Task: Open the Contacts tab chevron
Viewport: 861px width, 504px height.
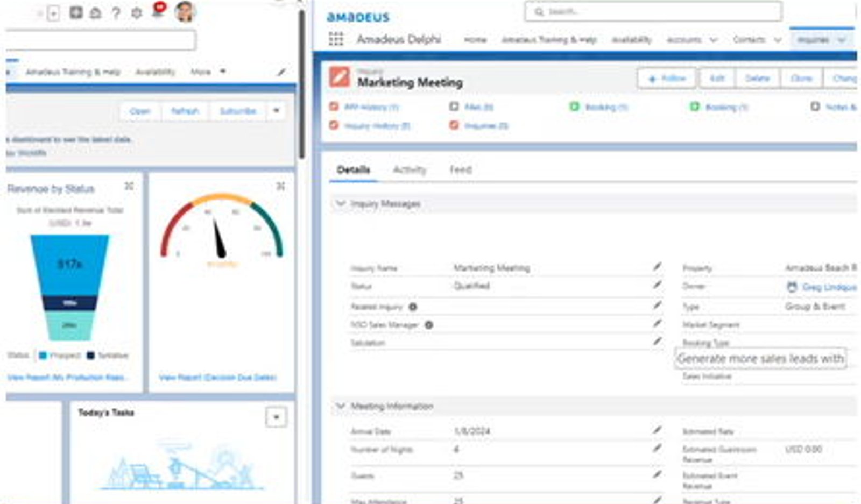Action: coord(777,40)
